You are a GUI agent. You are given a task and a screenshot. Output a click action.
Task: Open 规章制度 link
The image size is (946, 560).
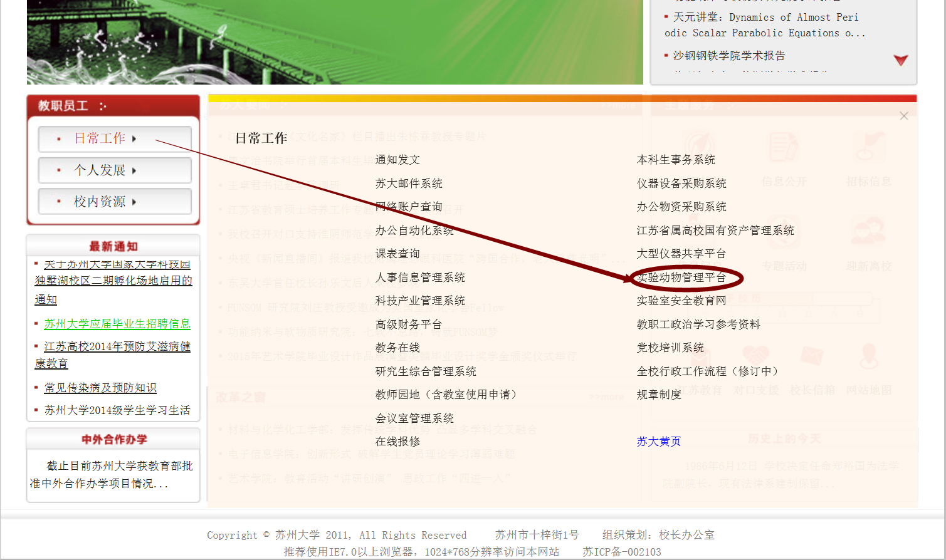[659, 395]
